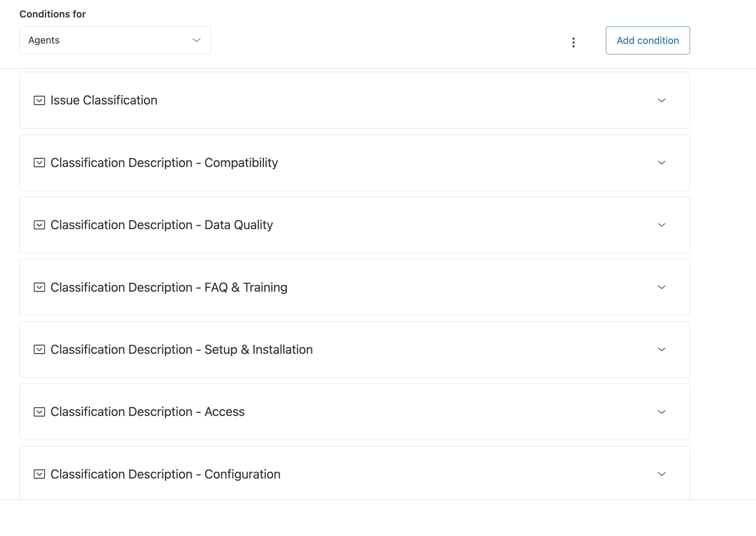
Task: Expand the Compatibility condition chevron
Action: 662,162
